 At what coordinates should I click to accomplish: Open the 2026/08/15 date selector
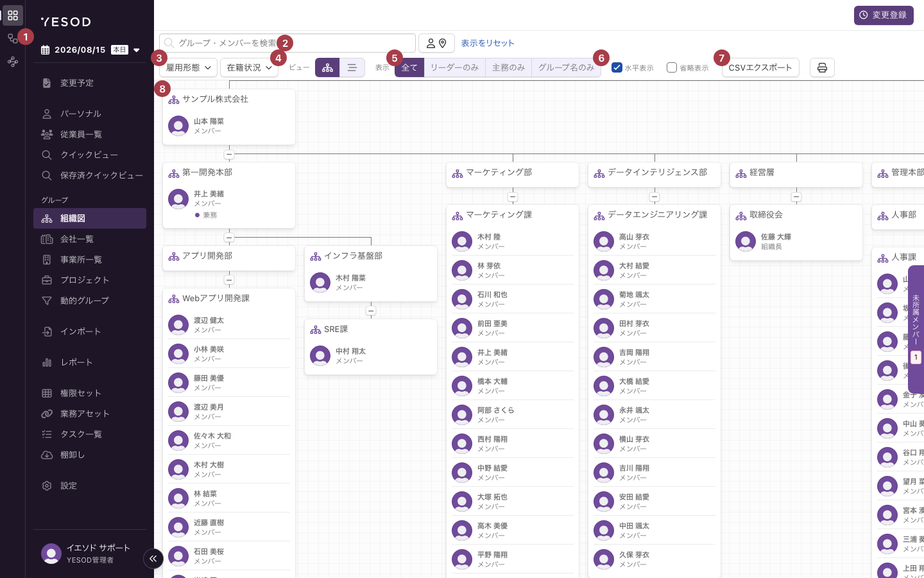pyautogui.click(x=90, y=49)
